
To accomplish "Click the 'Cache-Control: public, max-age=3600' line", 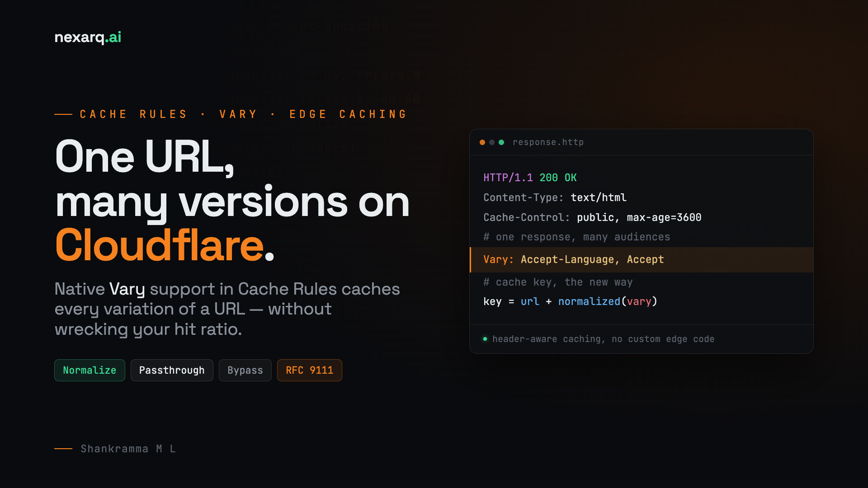I will [x=592, y=217].
